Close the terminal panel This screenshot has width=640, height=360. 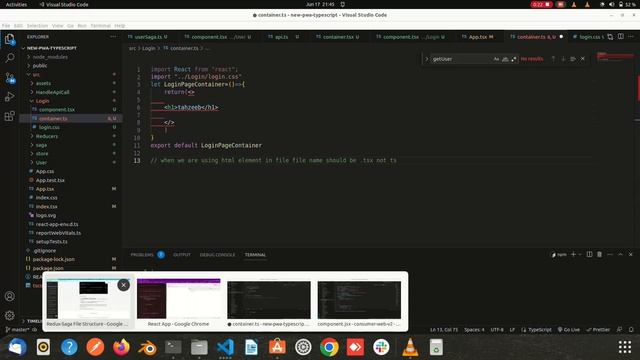click(631, 254)
